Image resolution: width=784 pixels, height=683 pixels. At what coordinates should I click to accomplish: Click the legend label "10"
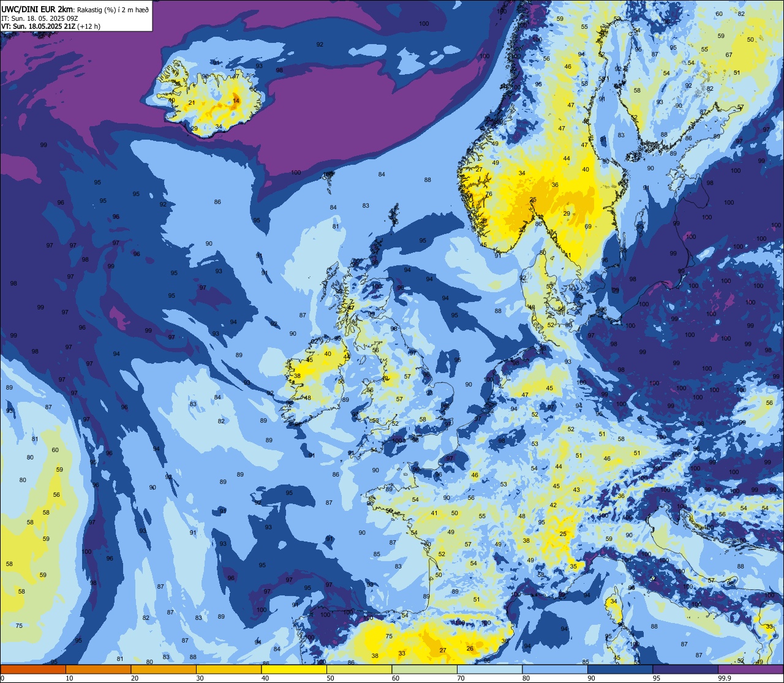click(x=69, y=678)
